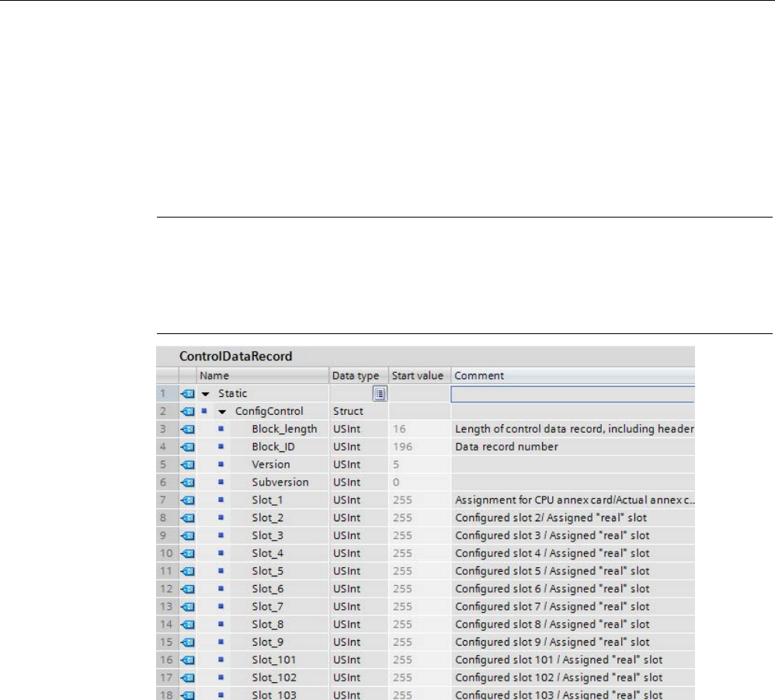The image size is (775, 700).
Task: Click comment 'Configured slot 4 / Assigned real slot'
Action: coord(552,554)
